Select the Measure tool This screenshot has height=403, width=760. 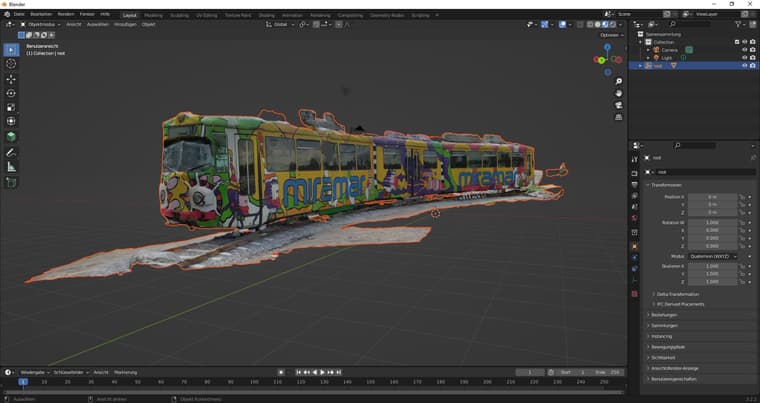[x=11, y=167]
